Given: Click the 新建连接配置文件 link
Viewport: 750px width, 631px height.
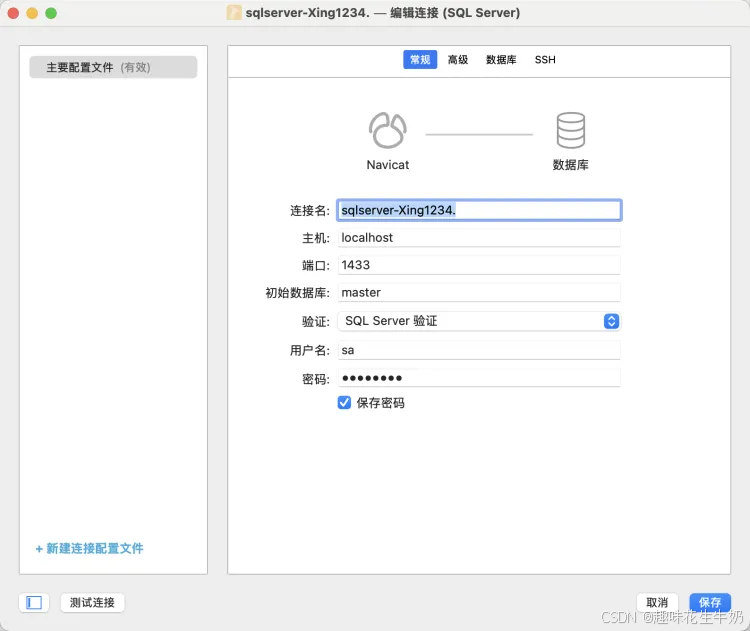Looking at the screenshot, I should (x=89, y=548).
